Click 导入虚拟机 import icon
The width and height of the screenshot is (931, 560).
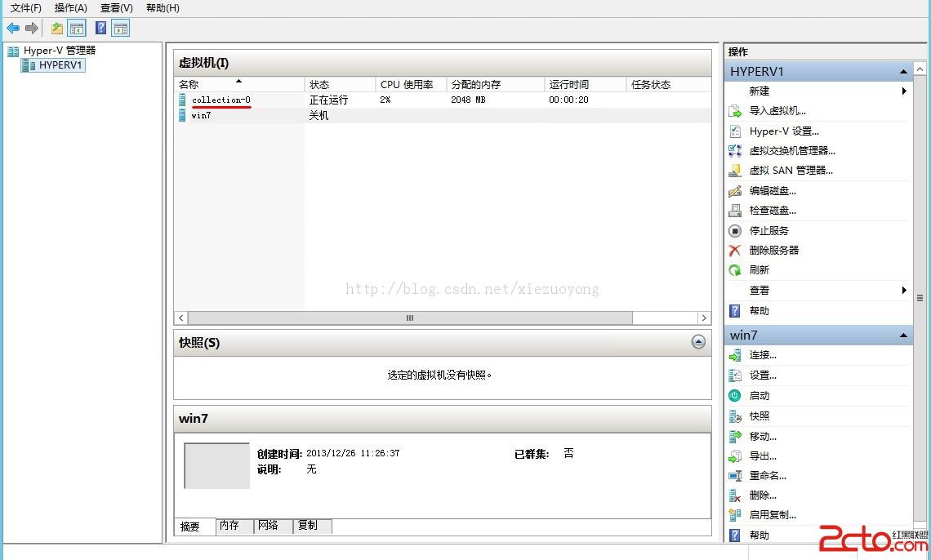735,111
